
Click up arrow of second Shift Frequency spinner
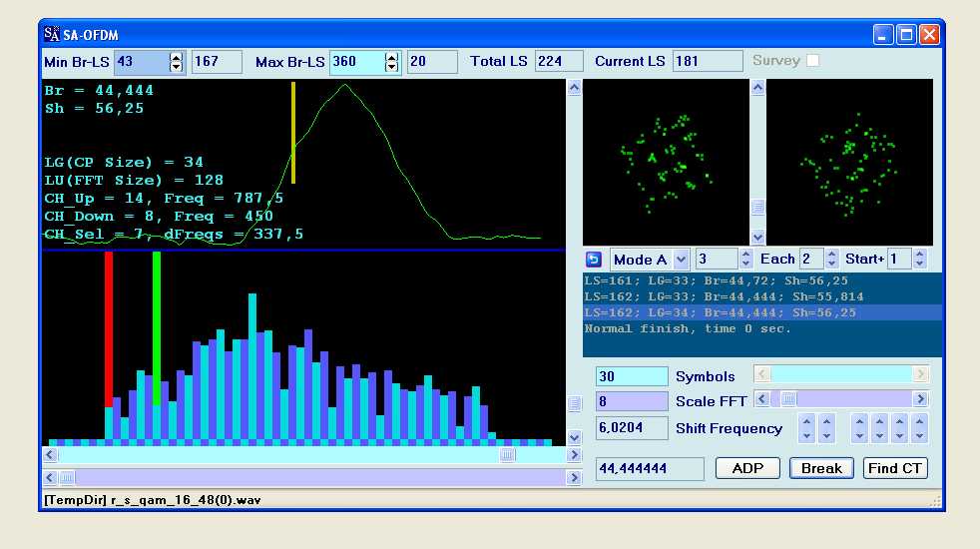coord(827,422)
